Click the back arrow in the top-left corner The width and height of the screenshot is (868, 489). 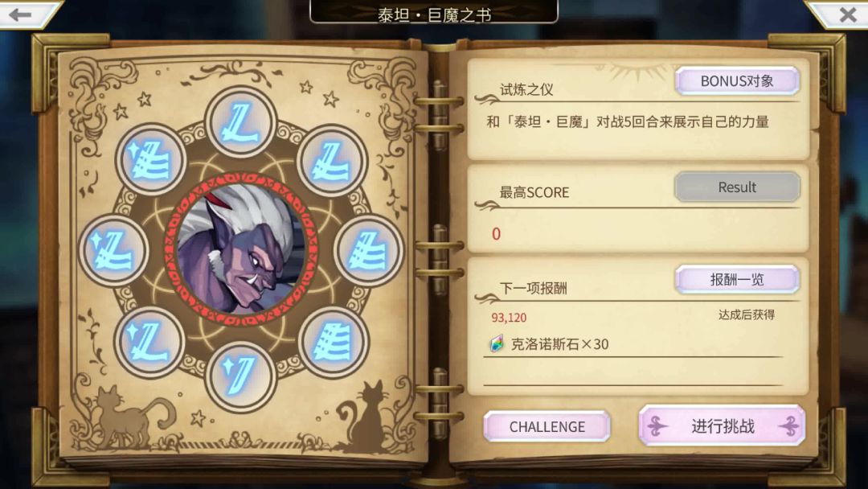point(23,14)
